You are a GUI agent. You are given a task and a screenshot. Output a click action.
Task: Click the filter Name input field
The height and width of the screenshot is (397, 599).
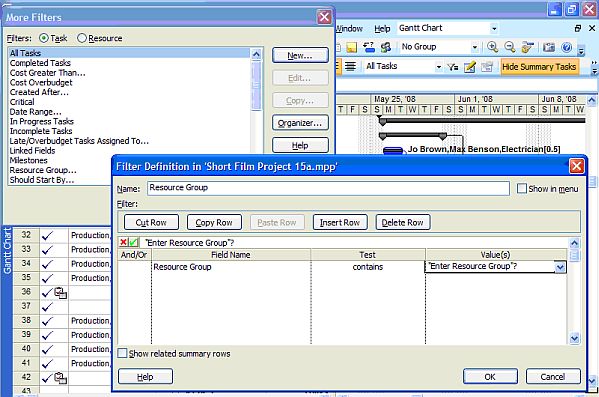coord(328,188)
